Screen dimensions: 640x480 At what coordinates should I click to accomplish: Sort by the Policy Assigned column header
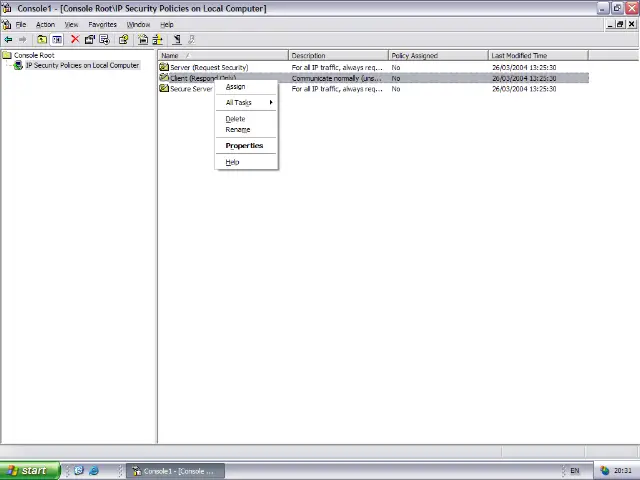tap(438, 56)
